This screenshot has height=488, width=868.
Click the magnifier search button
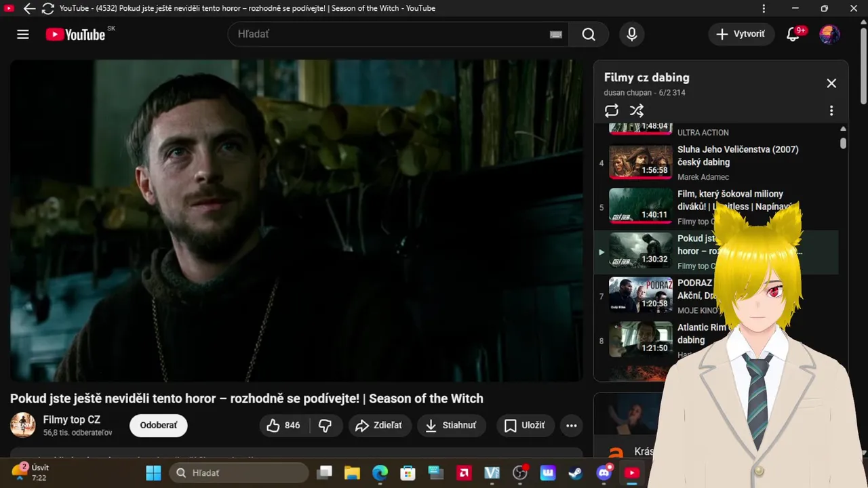589,35
